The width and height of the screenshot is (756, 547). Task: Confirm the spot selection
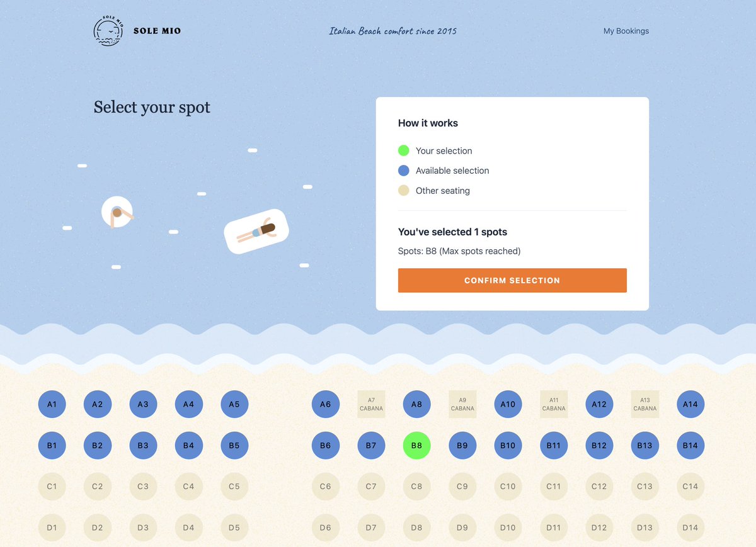(x=512, y=281)
